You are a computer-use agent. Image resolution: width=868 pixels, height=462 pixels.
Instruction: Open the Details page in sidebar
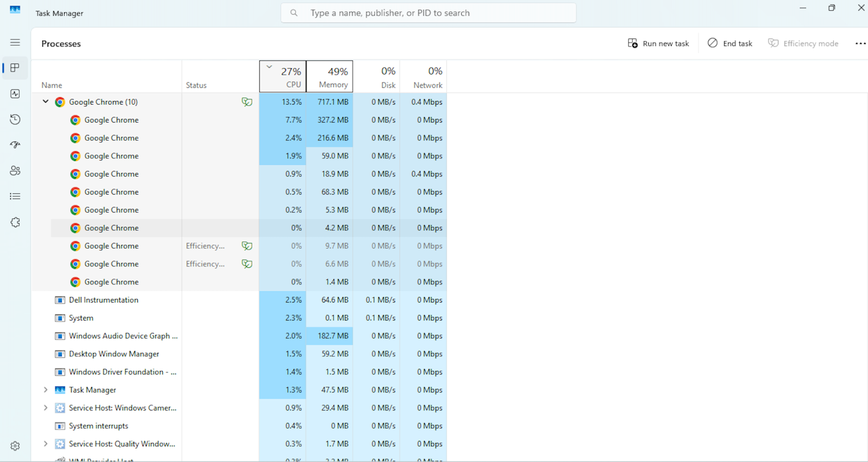15,196
